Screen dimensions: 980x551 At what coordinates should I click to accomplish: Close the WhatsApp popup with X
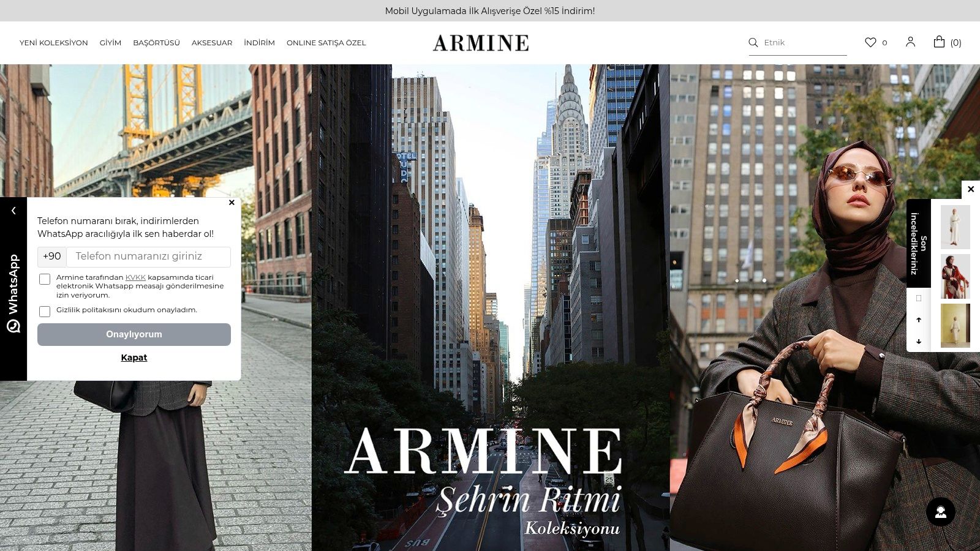click(232, 203)
